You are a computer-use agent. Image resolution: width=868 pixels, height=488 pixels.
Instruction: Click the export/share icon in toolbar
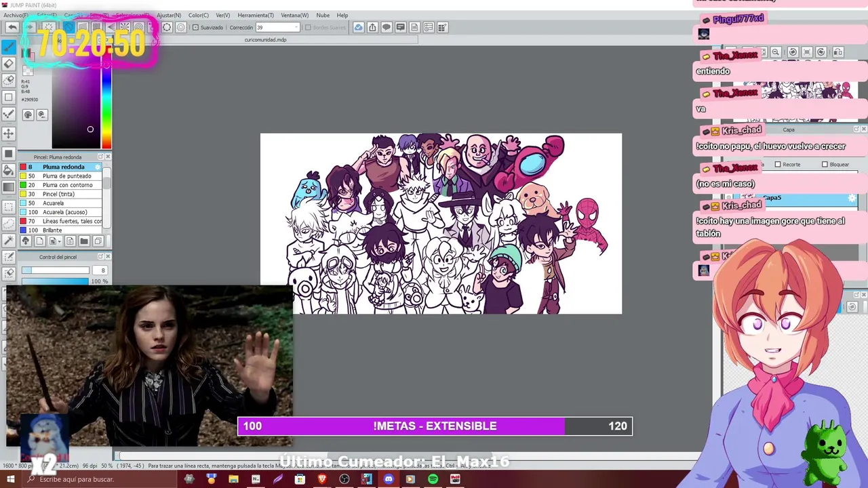point(372,27)
